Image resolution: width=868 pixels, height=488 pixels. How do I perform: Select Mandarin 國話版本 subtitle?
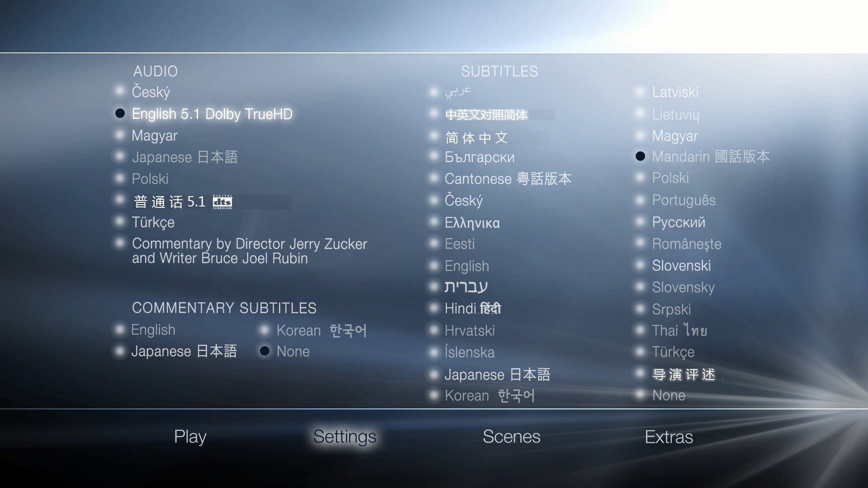[711, 157]
